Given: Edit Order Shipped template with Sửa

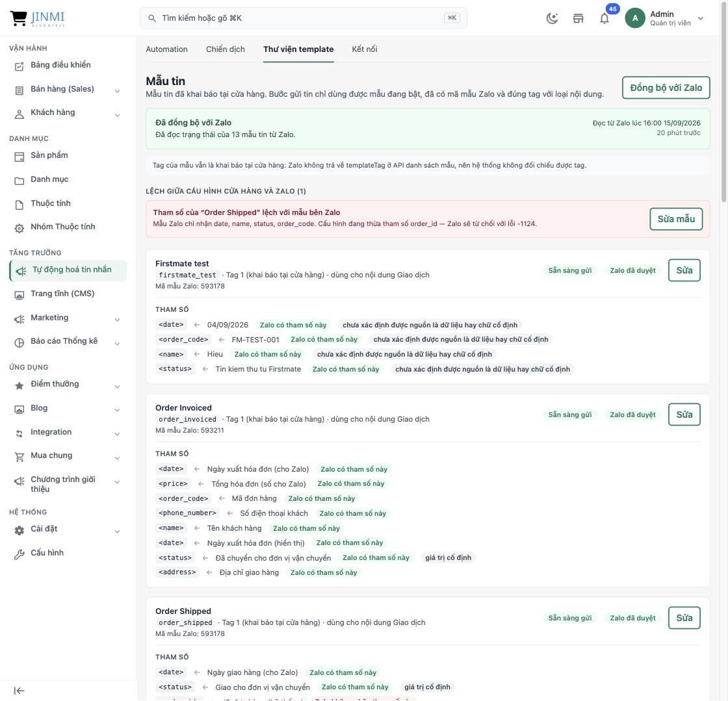Looking at the screenshot, I should click(684, 618).
